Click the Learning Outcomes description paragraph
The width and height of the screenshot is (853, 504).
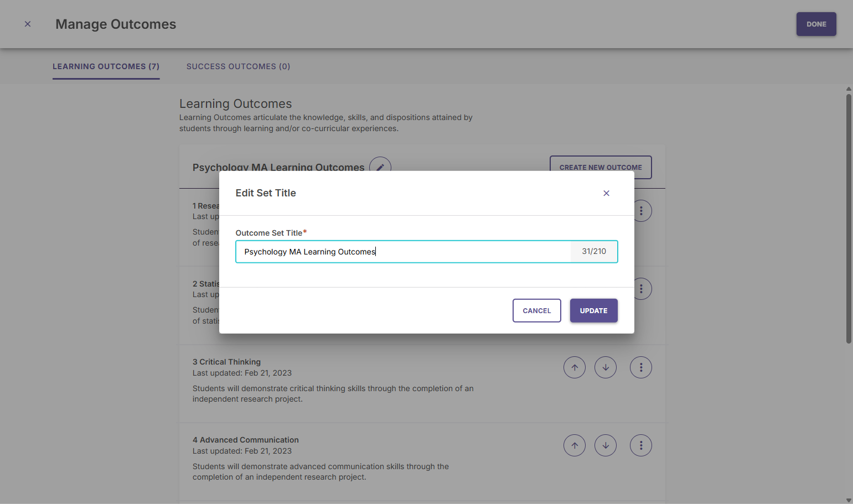coord(326,123)
